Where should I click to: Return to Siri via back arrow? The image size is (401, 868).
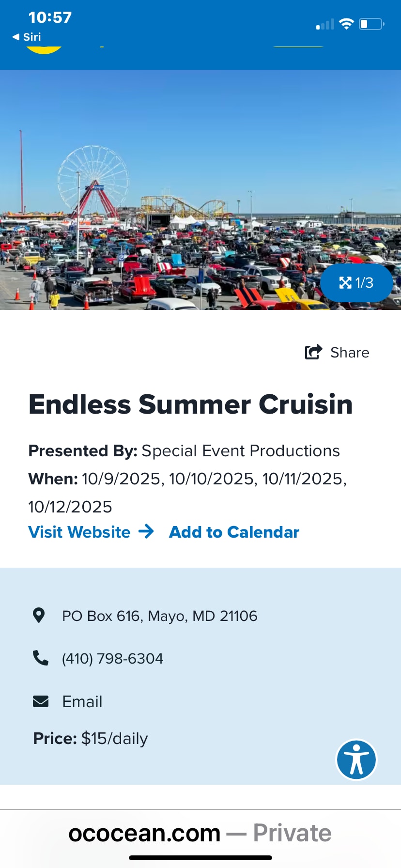point(27,37)
